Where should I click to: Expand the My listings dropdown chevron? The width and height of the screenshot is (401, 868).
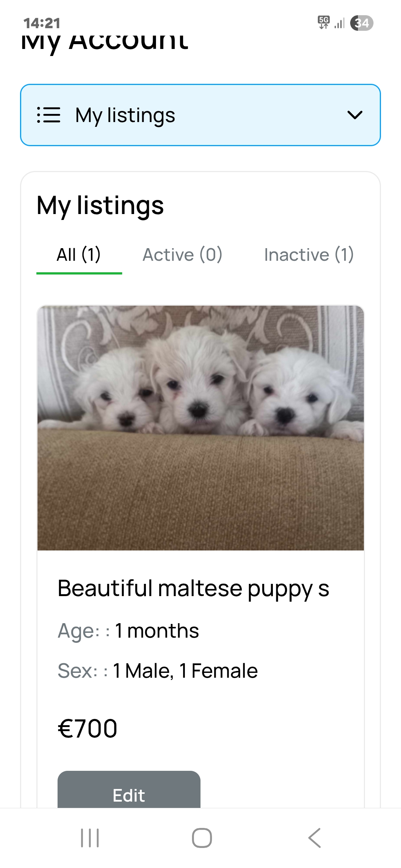355,115
